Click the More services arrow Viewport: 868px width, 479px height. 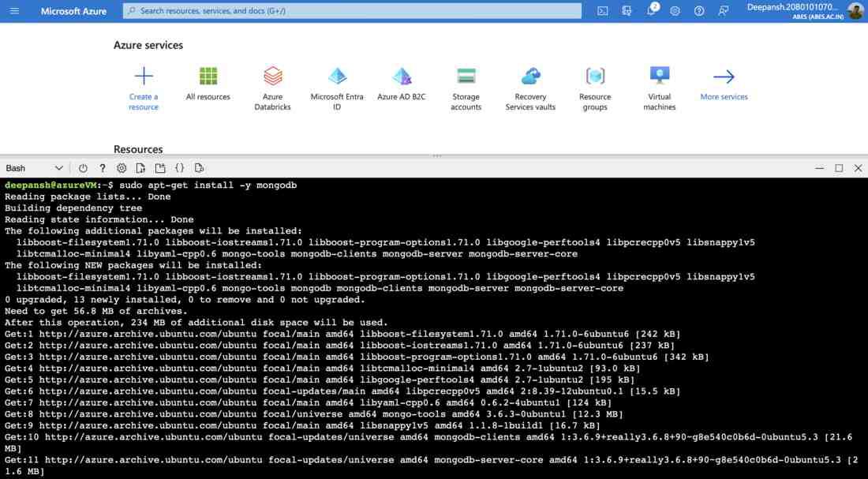click(724, 77)
